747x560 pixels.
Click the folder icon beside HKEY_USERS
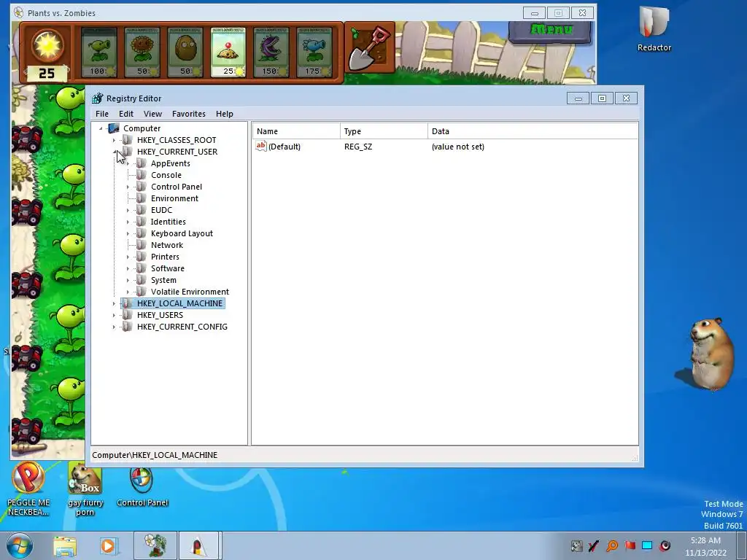127,315
